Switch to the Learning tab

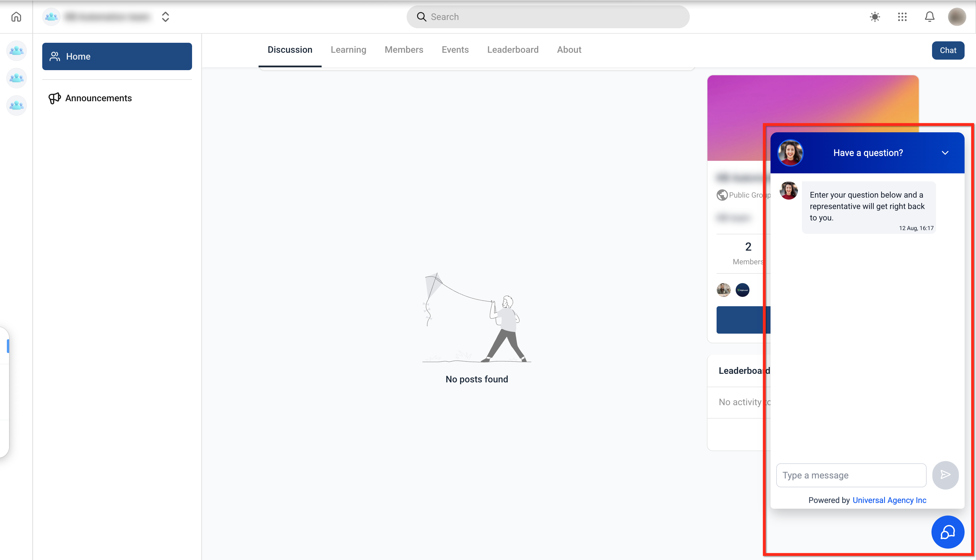pos(348,50)
